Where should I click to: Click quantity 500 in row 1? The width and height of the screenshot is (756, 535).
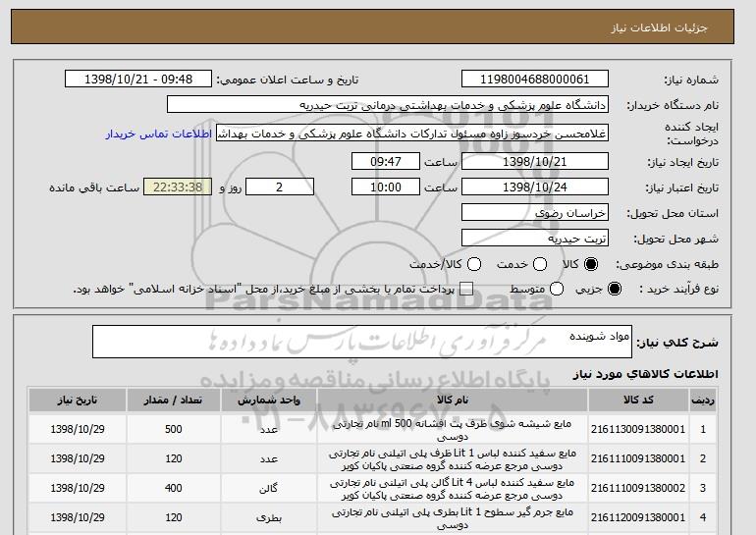click(173, 429)
